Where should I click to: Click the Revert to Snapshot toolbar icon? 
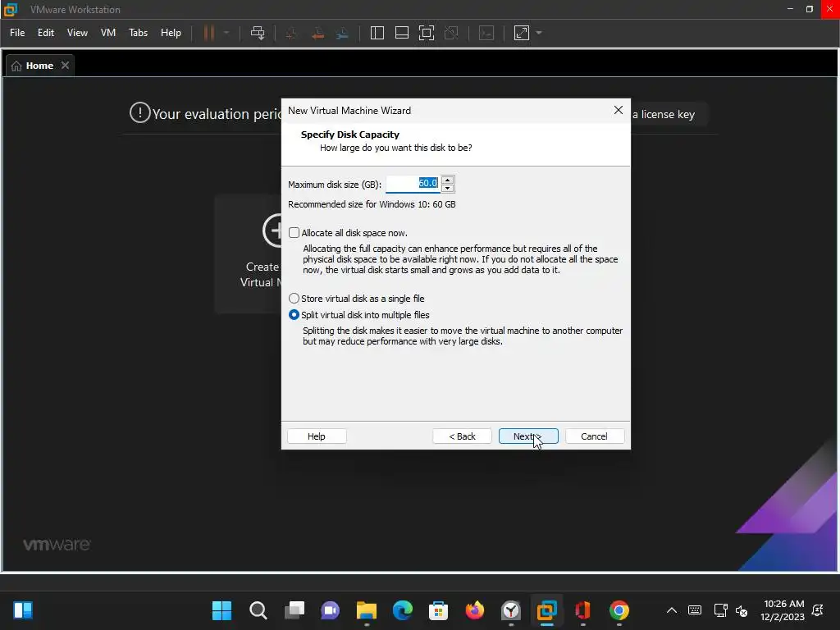coord(317,33)
